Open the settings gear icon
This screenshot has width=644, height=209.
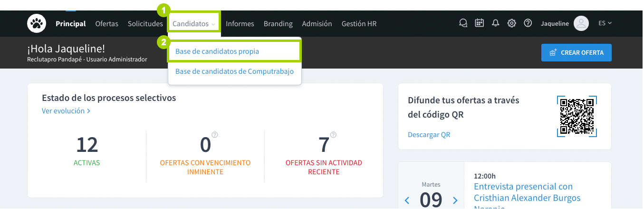click(511, 23)
